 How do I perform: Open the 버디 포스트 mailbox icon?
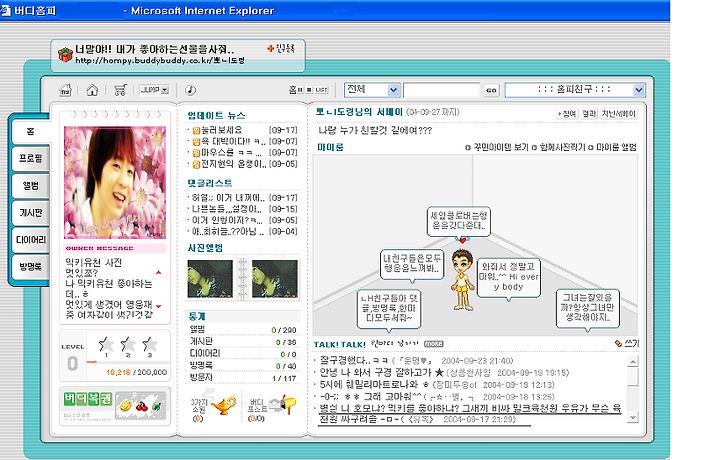[282, 405]
